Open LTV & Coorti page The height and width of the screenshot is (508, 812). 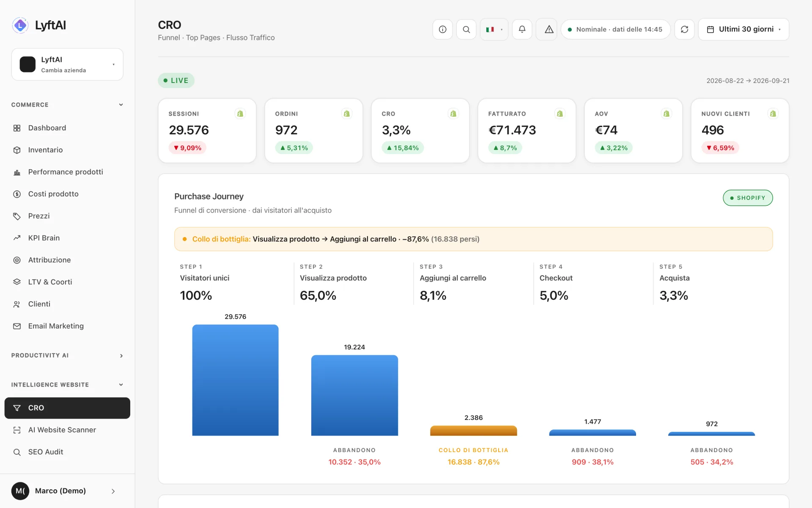click(67, 282)
